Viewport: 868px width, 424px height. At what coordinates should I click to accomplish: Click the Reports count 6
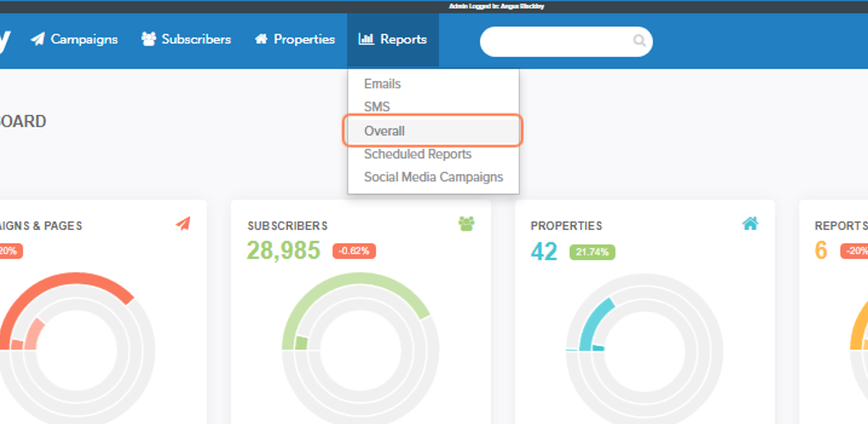[821, 250]
